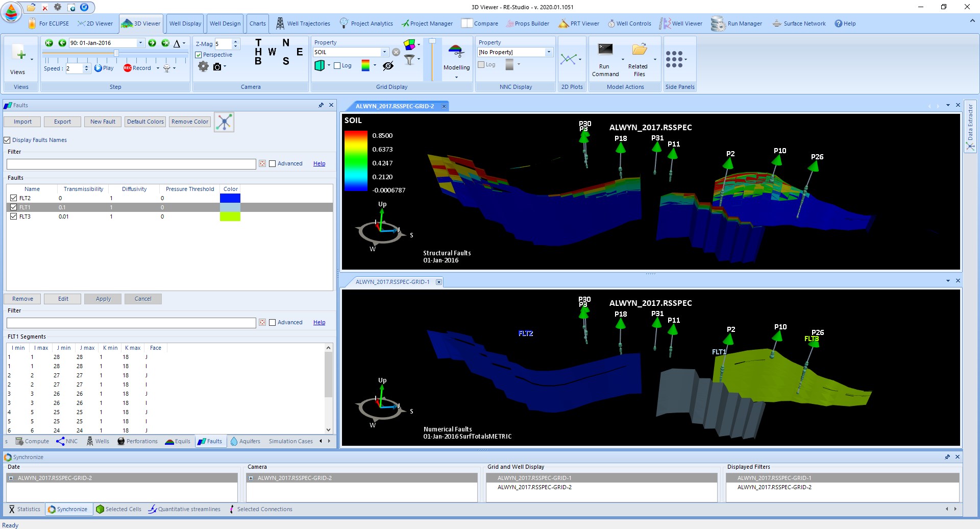This screenshot has height=529, width=980.
Task: Open the Well Display ribbon tab
Action: (x=185, y=23)
